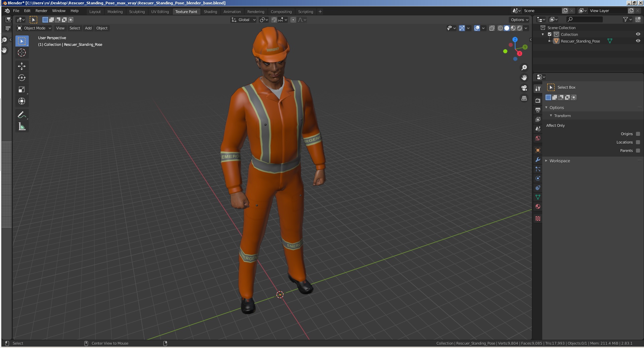Activate the combined Transform tool
The image size is (644, 348).
click(x=22, y=101)
